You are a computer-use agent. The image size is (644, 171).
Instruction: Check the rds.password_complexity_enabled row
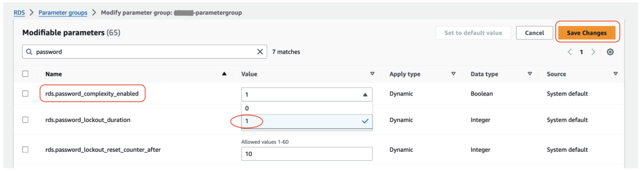(x=25, y=94)
